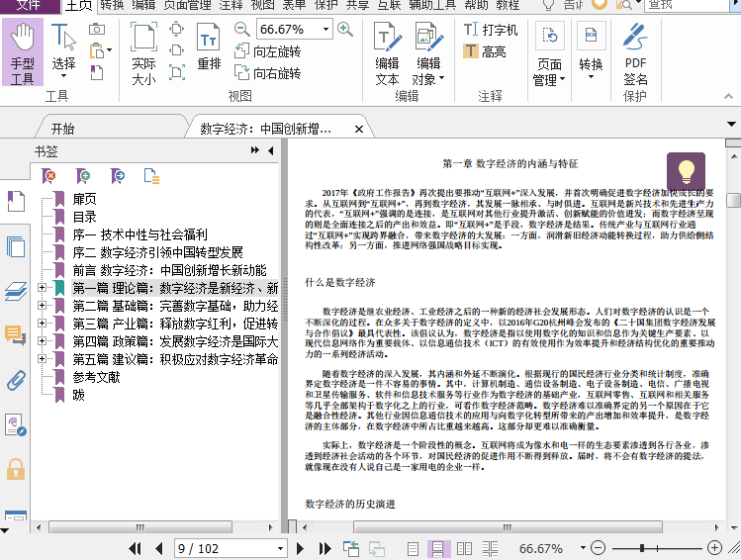Image resolution: width=741 pixels, height=560 pixels.
Task: Go to next page arrow
Action: tap(300, 549)
